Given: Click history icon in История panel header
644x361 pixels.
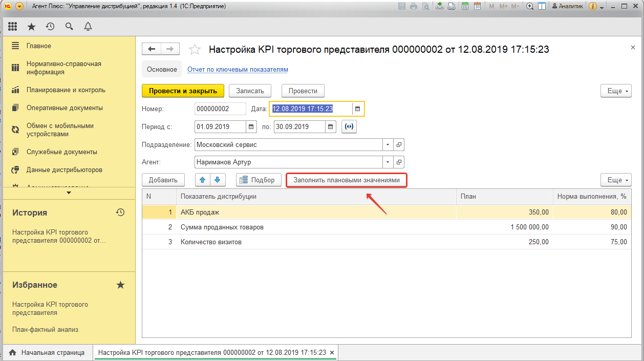Looking at the screenshot, I should [120, 212].
